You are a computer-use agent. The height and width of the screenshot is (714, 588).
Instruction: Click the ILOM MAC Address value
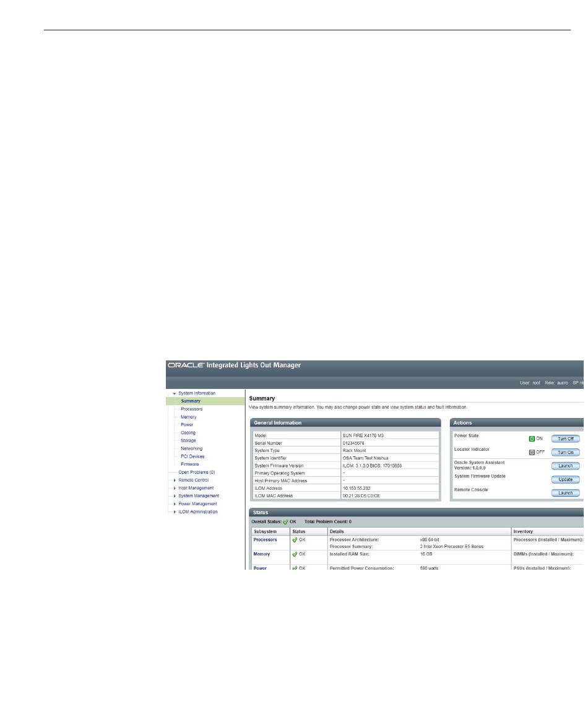[361, 496]
